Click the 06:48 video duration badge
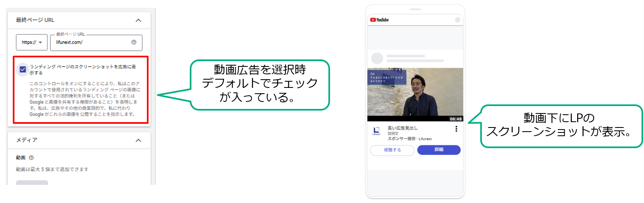 456,119
